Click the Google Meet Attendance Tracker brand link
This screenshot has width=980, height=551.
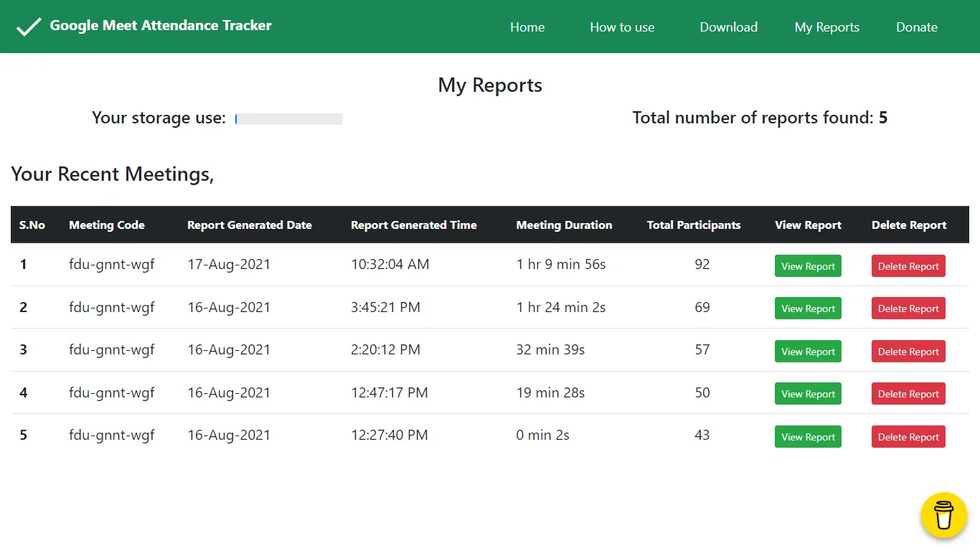pos(160,27)
